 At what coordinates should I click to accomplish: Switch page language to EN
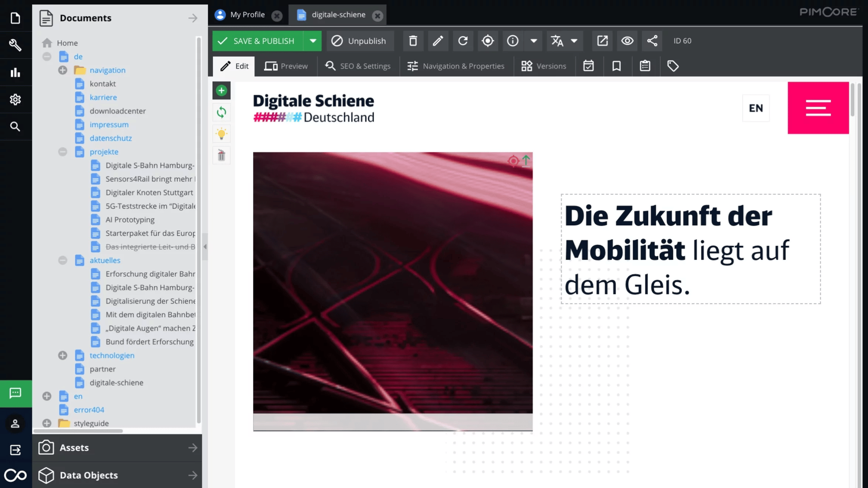pos(756,108)
